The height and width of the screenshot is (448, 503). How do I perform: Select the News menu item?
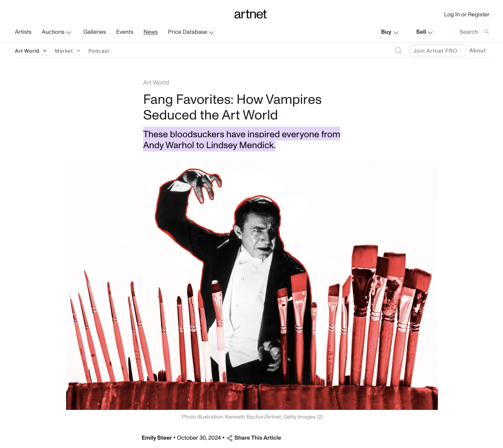point(150,32)
